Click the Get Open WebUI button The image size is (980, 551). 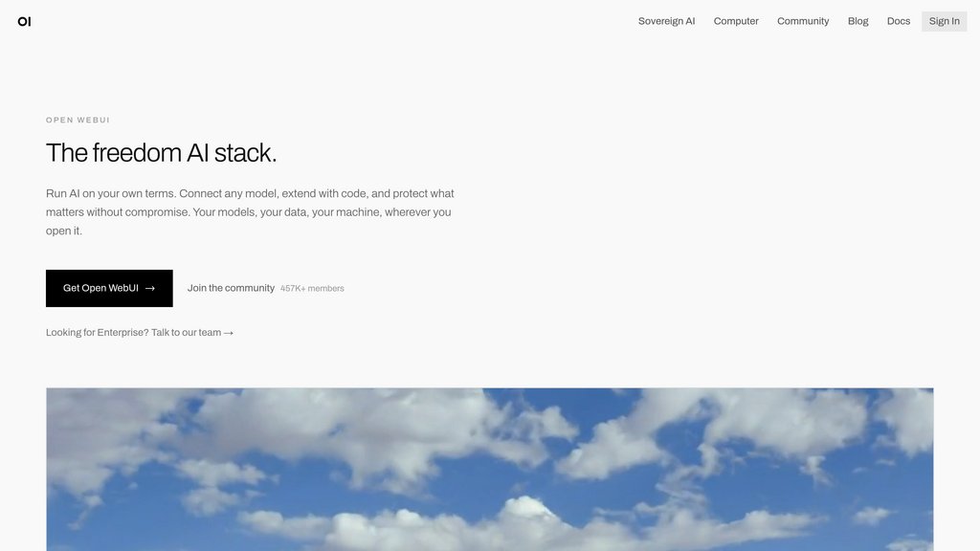pyautogui.click(x=109, y=288)
